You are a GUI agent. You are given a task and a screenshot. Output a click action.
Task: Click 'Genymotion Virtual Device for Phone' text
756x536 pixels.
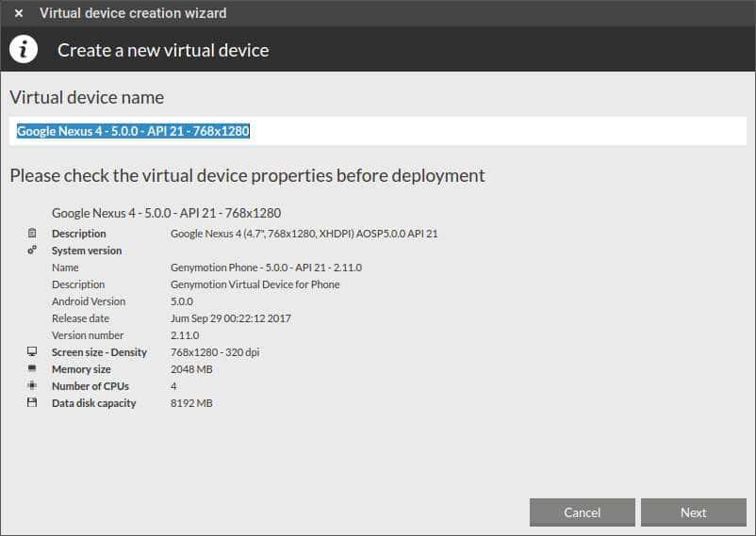point(255,284)
